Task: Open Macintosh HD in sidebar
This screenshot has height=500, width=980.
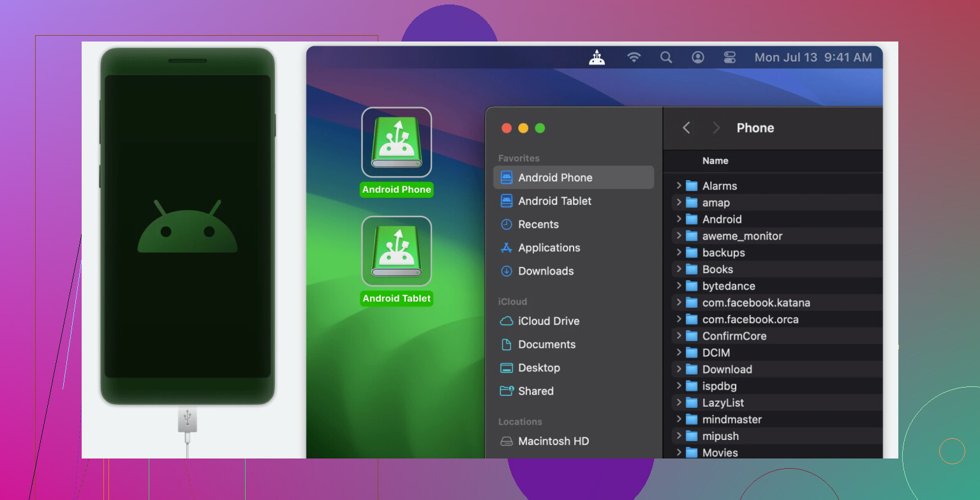Action: pos(574,441)
